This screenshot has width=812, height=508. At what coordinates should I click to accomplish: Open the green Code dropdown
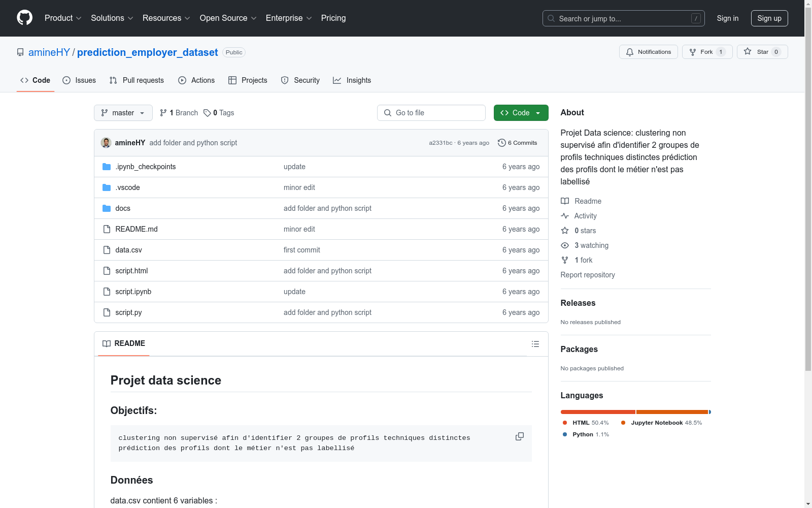click(x=521, y=113)
